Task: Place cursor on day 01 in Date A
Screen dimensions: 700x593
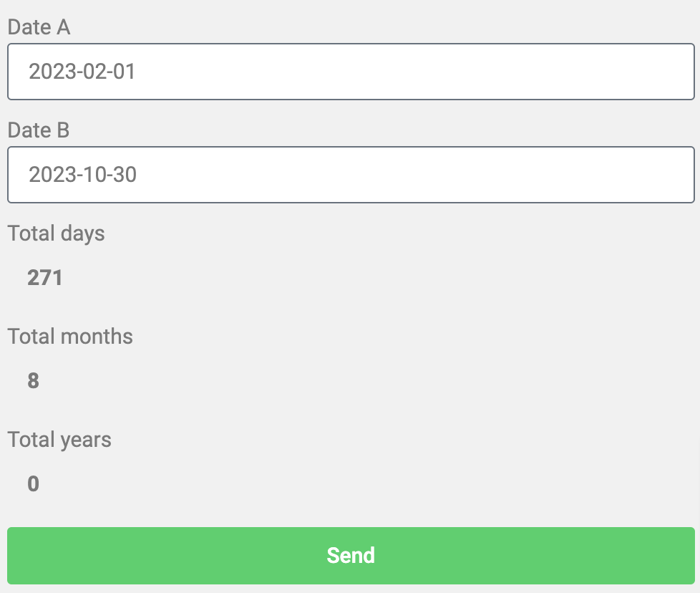Action: [124, 72]
